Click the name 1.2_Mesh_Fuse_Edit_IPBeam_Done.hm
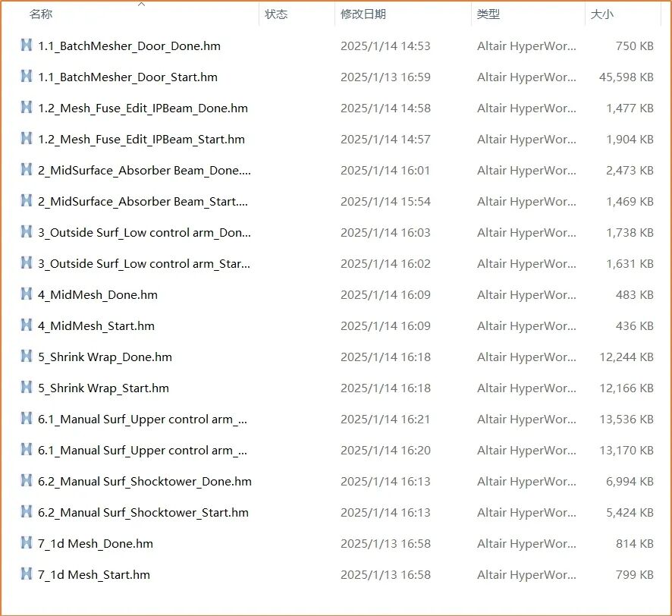672x616 pixels. [x=143, y=108]
